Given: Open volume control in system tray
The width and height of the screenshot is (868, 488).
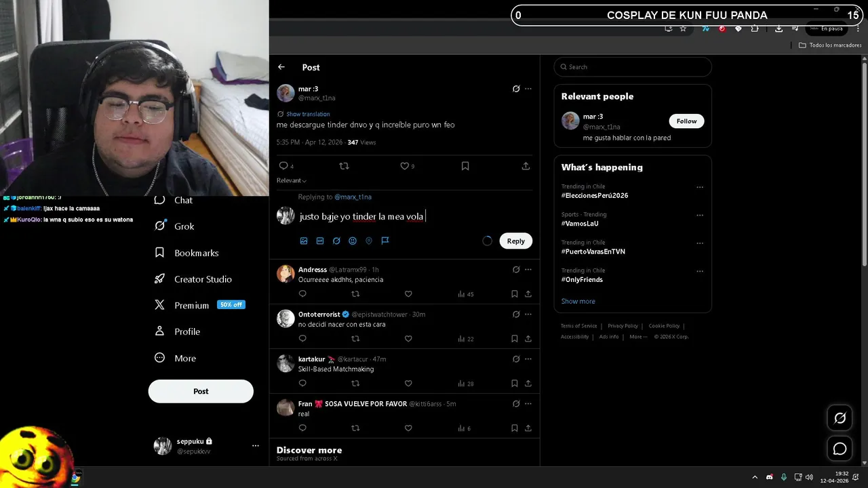Looking at the screenshot, I should (x=809, y=478).
